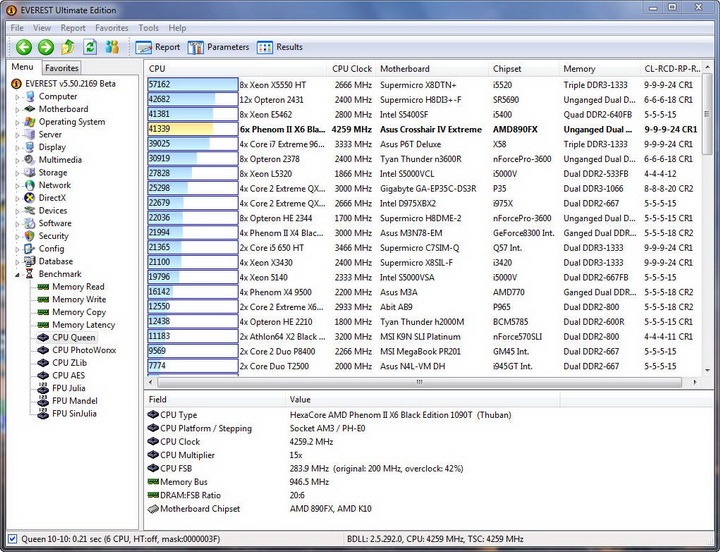
Task: Select the Multimedia icon
Action: click(30, 160)
